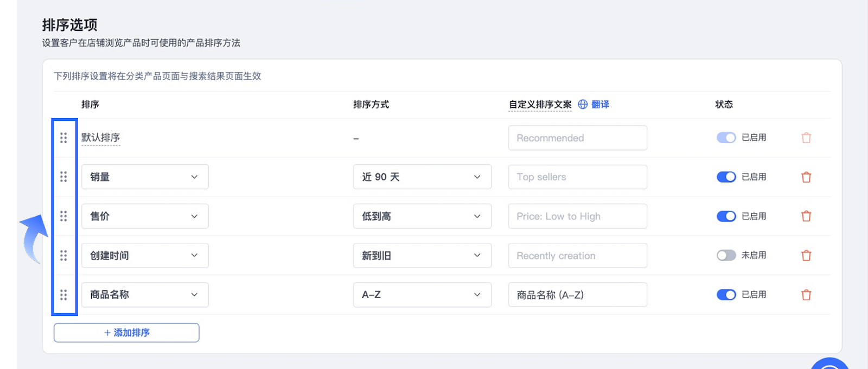
Task: Toggle the 售价 sort switch
Action: 726,216
